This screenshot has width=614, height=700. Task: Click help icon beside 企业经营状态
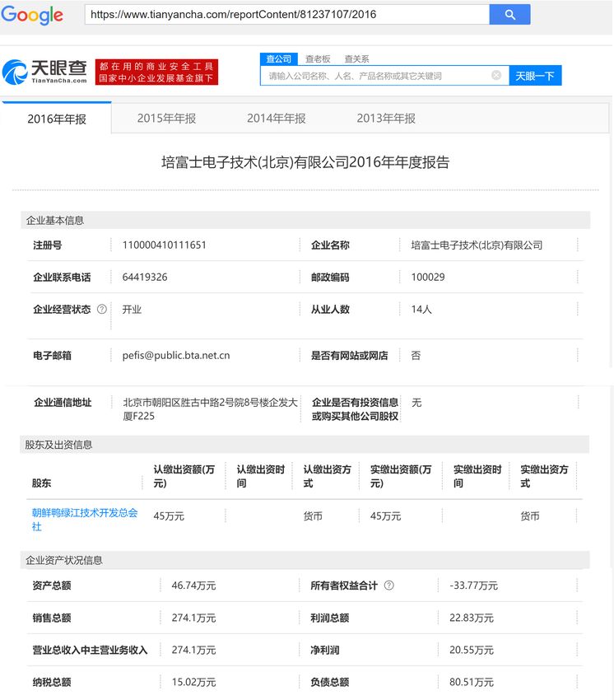click(102, 309)
